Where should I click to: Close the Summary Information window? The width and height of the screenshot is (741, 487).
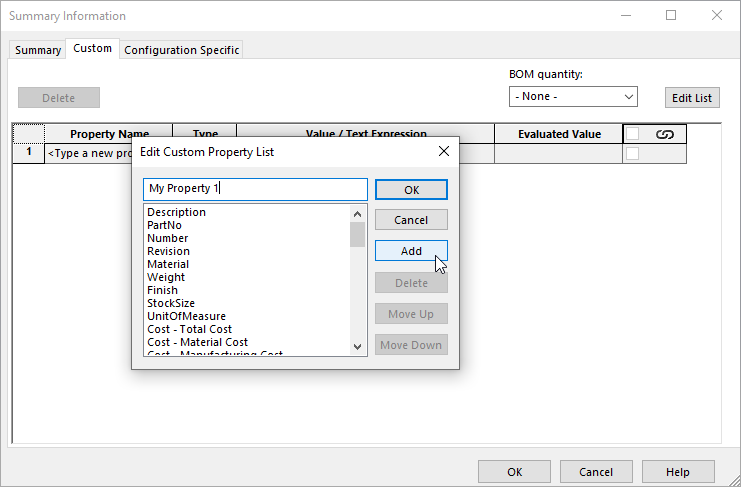pos(716,15)
